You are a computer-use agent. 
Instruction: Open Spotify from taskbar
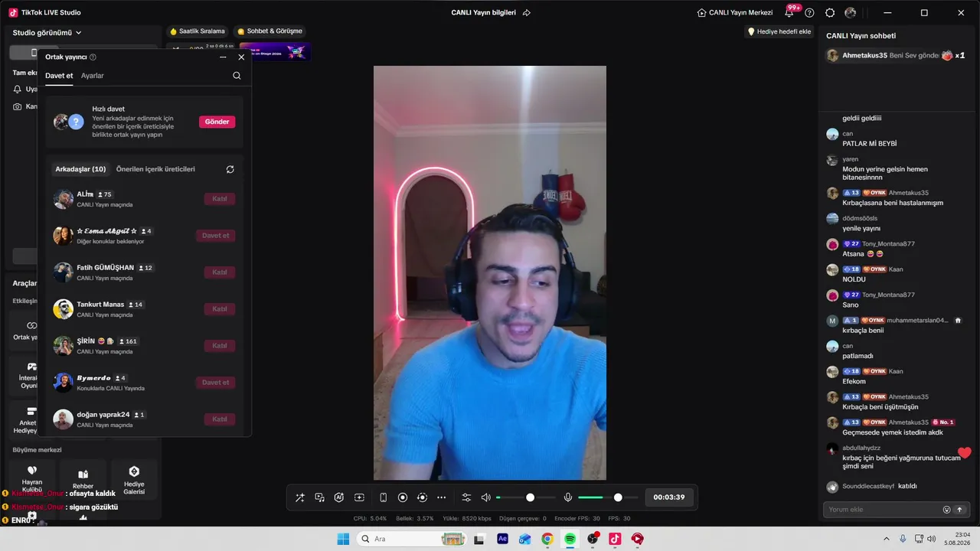pyautogui.click(x=570, y=539)
